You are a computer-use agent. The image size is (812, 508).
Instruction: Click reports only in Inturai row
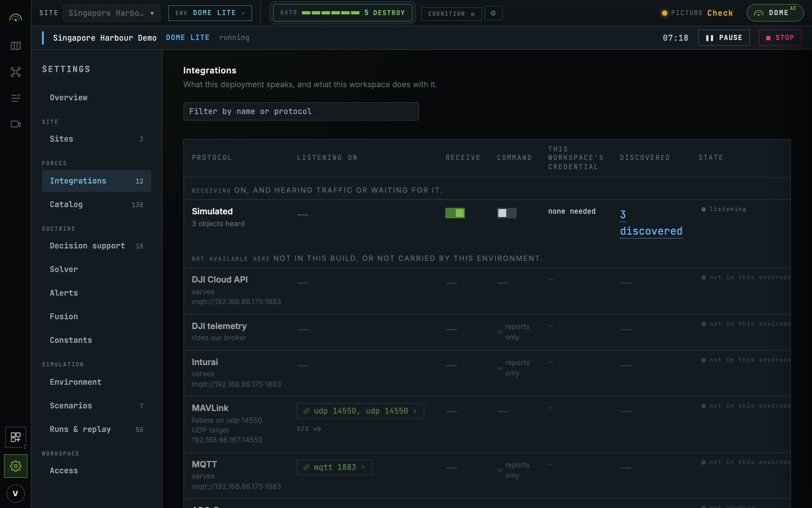pos(517,367)
